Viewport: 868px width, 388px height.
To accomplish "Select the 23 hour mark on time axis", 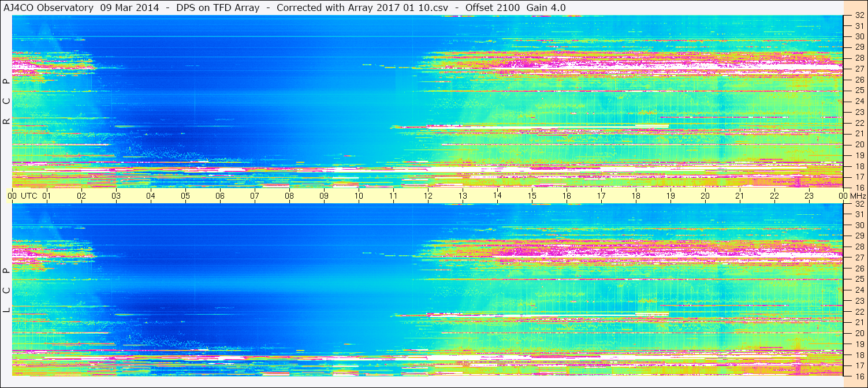I will (809, 196).
